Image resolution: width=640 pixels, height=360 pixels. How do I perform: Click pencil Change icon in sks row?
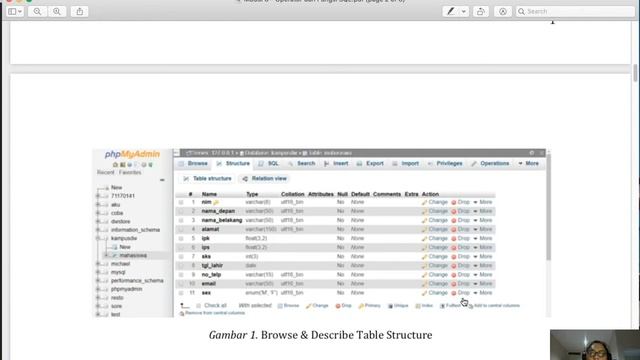pyautogui.click(x=424, y=257)
